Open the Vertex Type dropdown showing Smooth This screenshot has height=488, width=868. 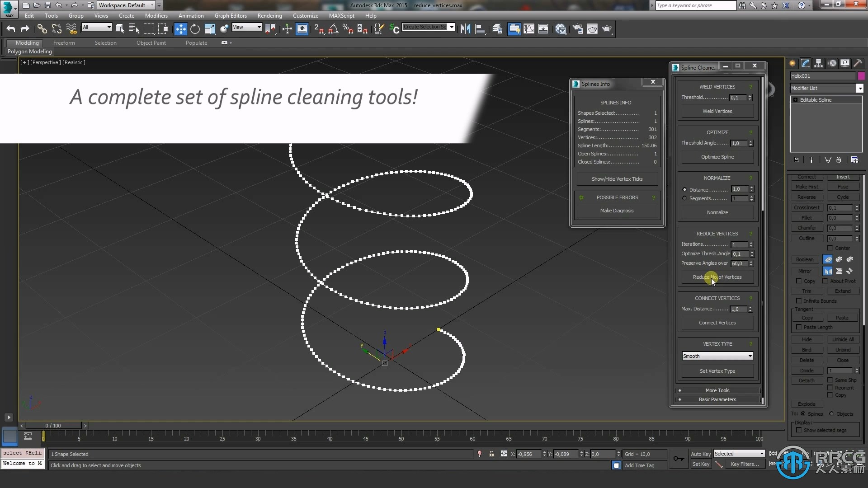pyautogui.click(x=717, y=356)
